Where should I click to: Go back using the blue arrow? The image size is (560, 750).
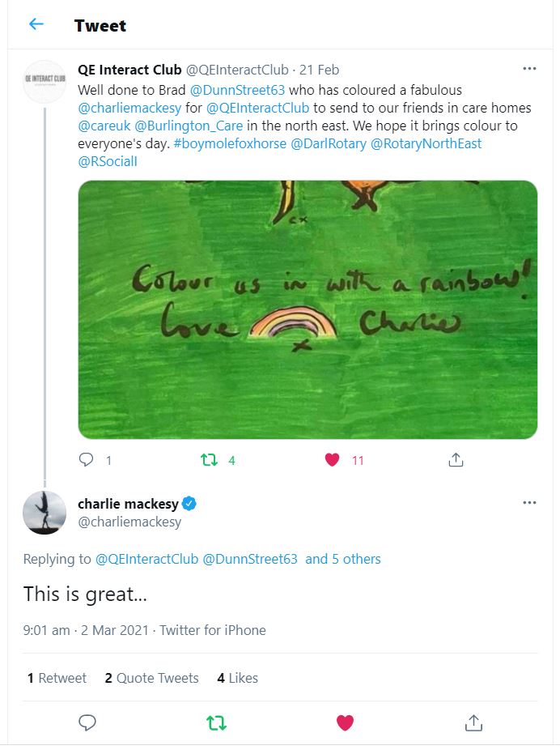click(36, 24)
